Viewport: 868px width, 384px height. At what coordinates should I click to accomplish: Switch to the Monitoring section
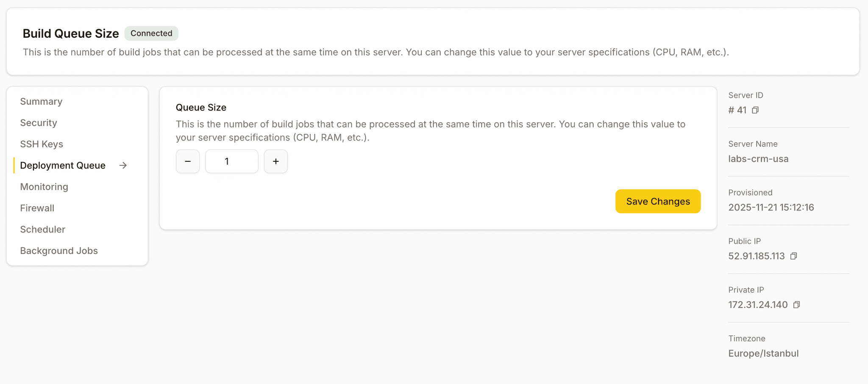point(44,187)
